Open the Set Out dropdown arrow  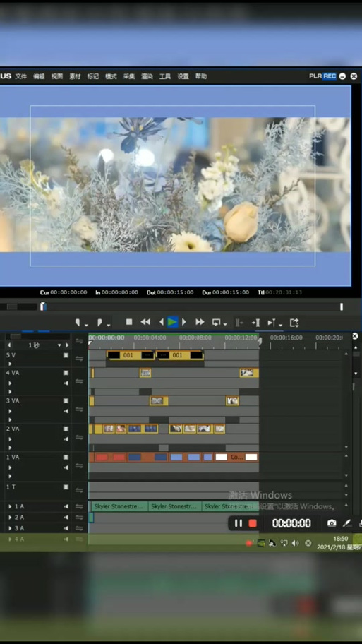(x=108, y=325)
